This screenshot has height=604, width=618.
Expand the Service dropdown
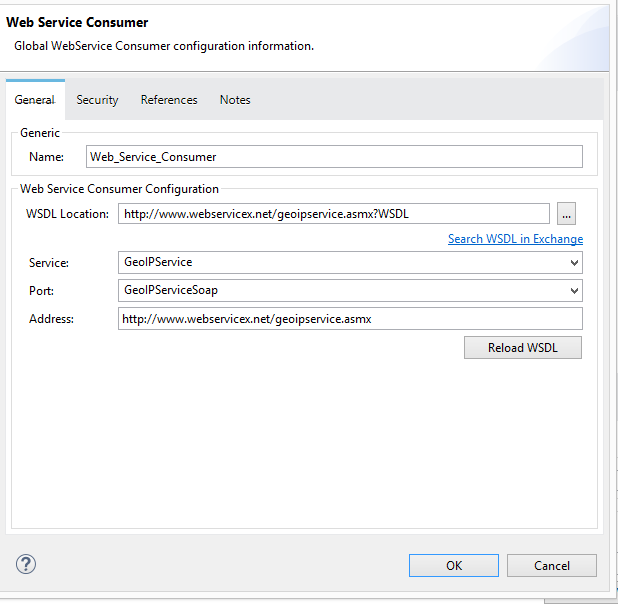[x=350, y=262]
